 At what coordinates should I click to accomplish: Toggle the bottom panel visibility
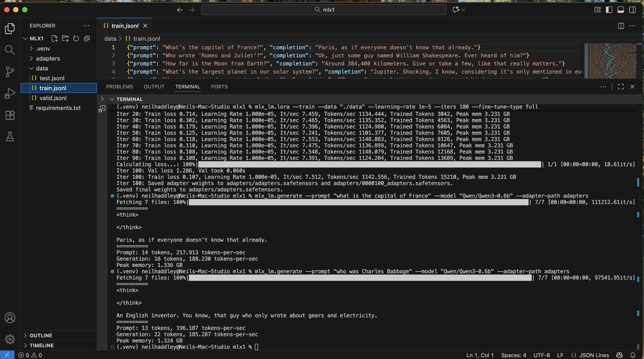620,10
